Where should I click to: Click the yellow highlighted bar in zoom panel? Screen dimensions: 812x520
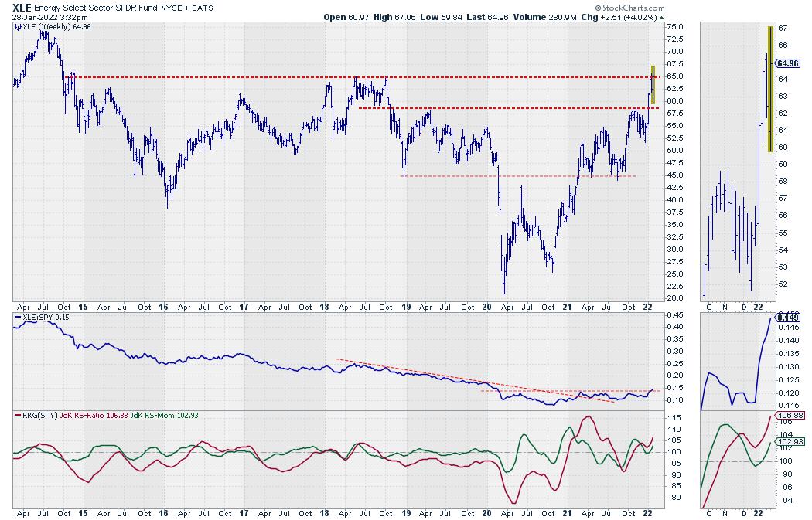tap(769, 89)
